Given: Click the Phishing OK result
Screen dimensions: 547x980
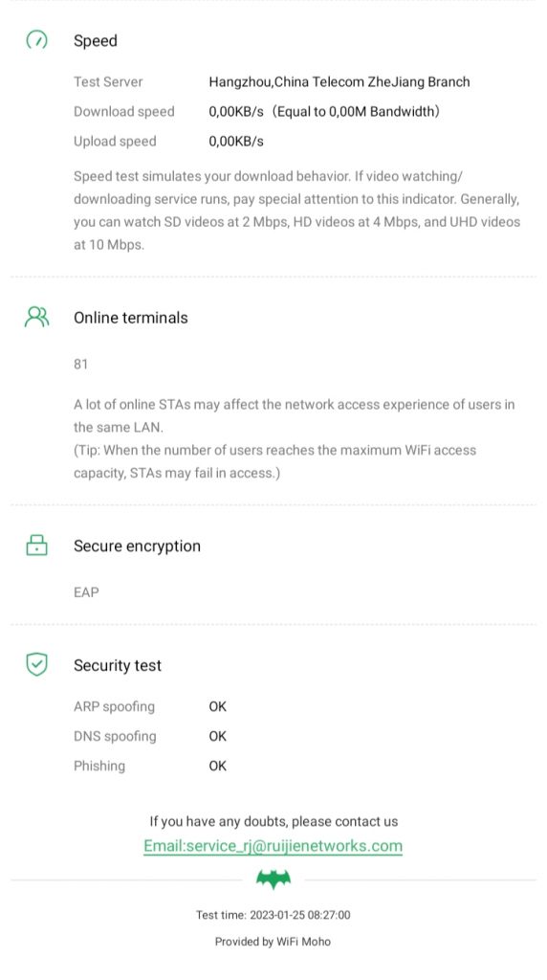Looking at the screenshot, I should point(217,766).
